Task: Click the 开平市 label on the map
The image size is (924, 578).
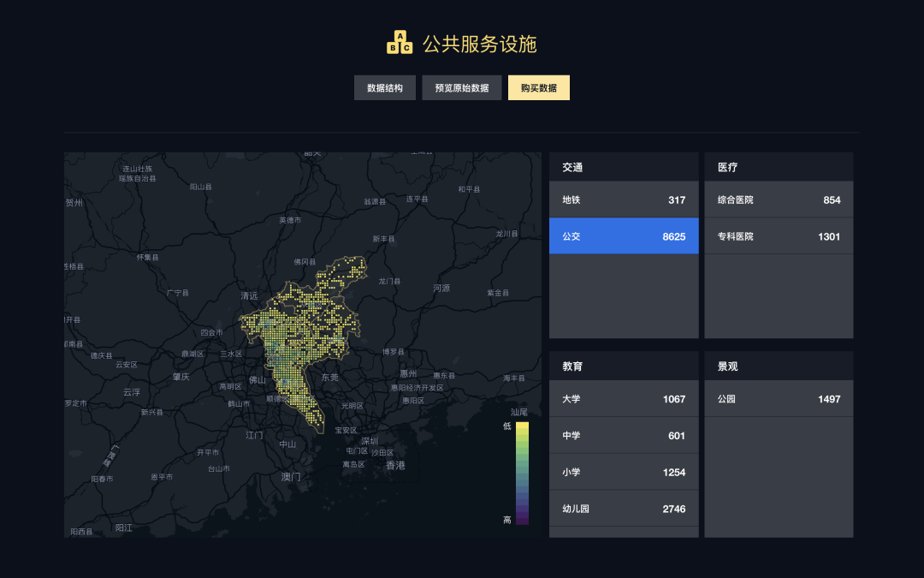Action: pos(208,452)
